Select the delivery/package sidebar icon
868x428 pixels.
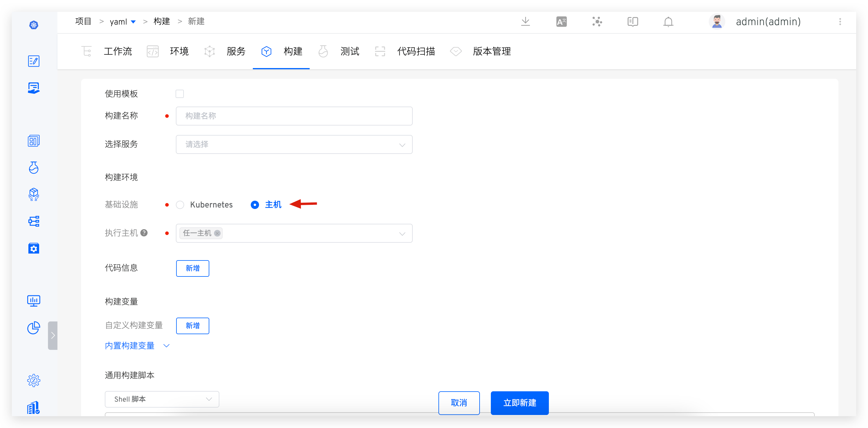click(34, 194)
